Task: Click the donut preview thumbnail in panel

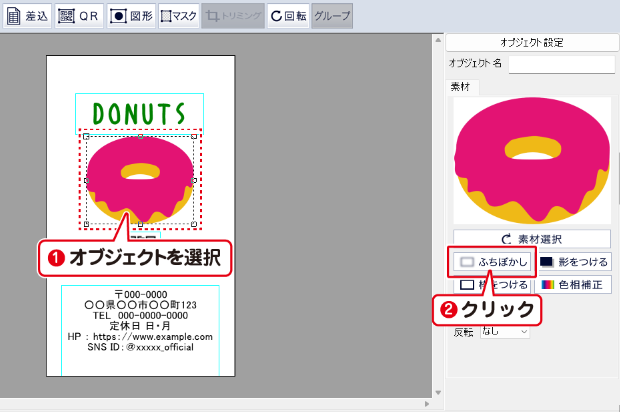Action: point(531,160)
